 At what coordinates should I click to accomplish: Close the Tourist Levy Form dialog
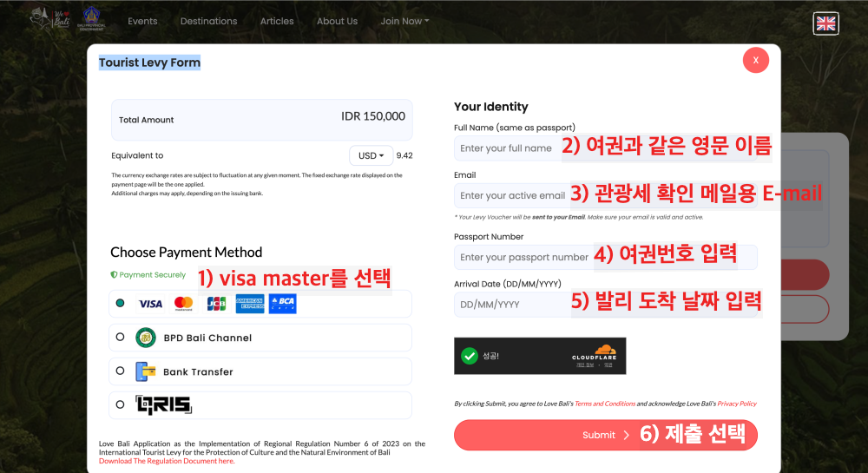pos(755,60)
